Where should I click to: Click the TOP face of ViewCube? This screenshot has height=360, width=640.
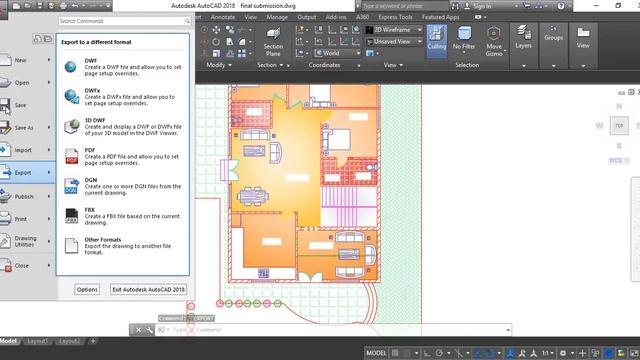click(619, 126)
